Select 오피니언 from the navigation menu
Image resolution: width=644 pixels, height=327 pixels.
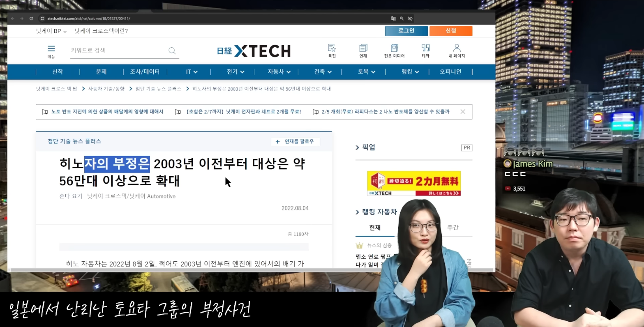coord(451,71)
